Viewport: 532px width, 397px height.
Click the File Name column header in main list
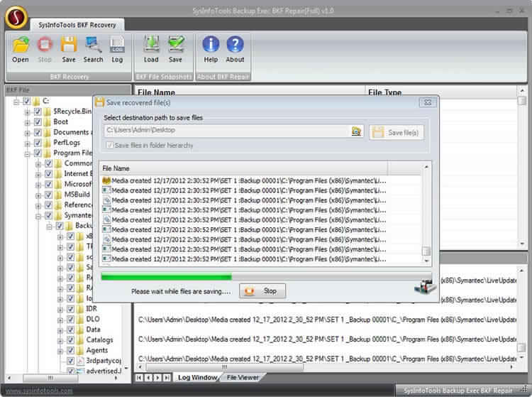click(250, 92)
